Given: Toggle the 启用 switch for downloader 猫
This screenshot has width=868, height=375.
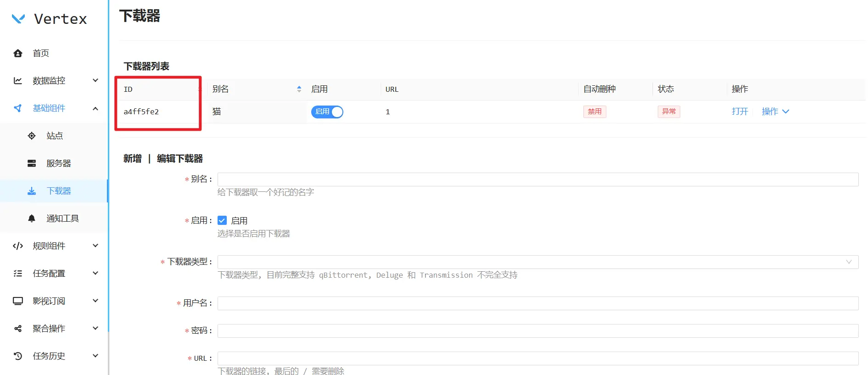Looking at the screenshot, I should tap(327, 112).
